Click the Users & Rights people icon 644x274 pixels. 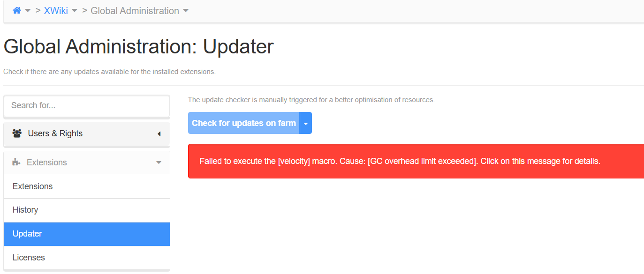(x=17, y=133)
